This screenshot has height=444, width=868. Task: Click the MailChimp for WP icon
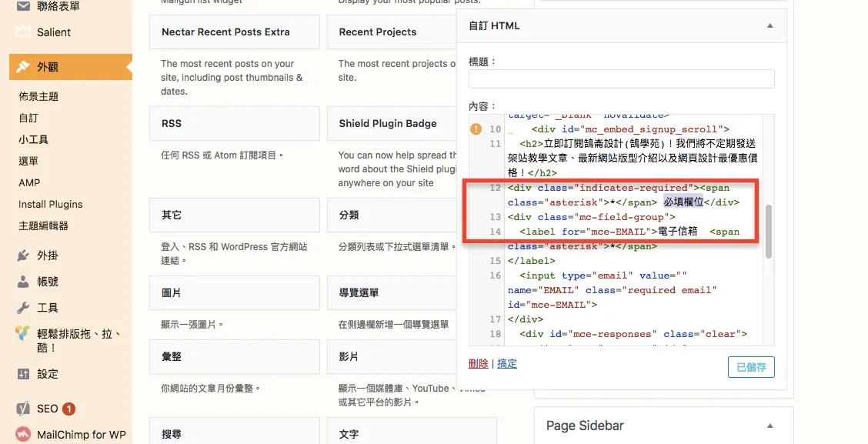pos(23,434)
